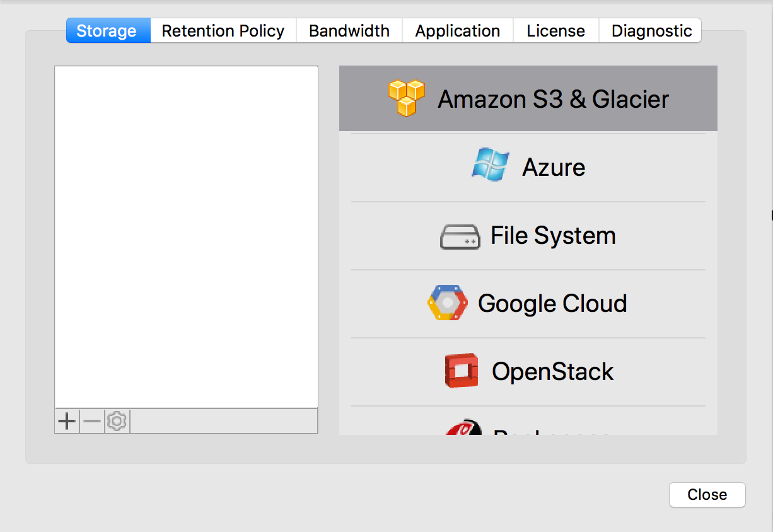Open the License tab
This screenshot has height=532, width=773.
[556, 31]
